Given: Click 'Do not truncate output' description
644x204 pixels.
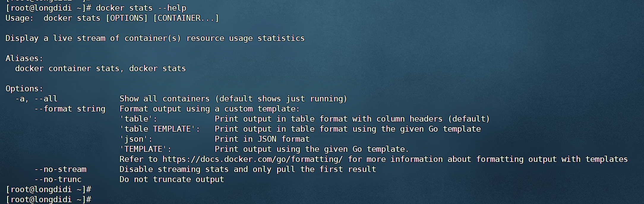Looking at the screenshot, I should tap(172, 179).
